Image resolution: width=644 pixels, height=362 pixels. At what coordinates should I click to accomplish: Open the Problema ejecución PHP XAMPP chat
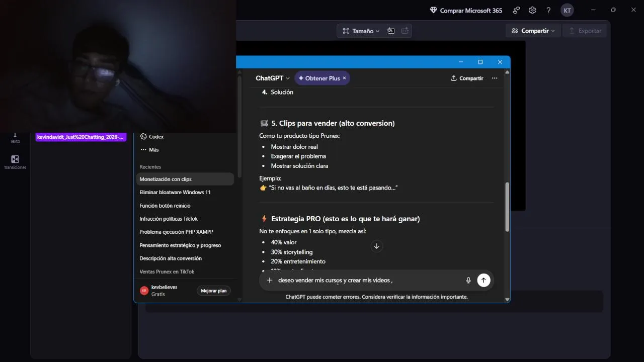[x=185, y=232]
